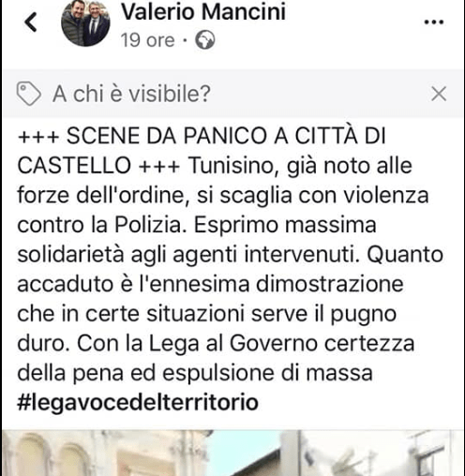Open Valerio Mancini's profile picture
465x476 pixels.
[85, 22]
